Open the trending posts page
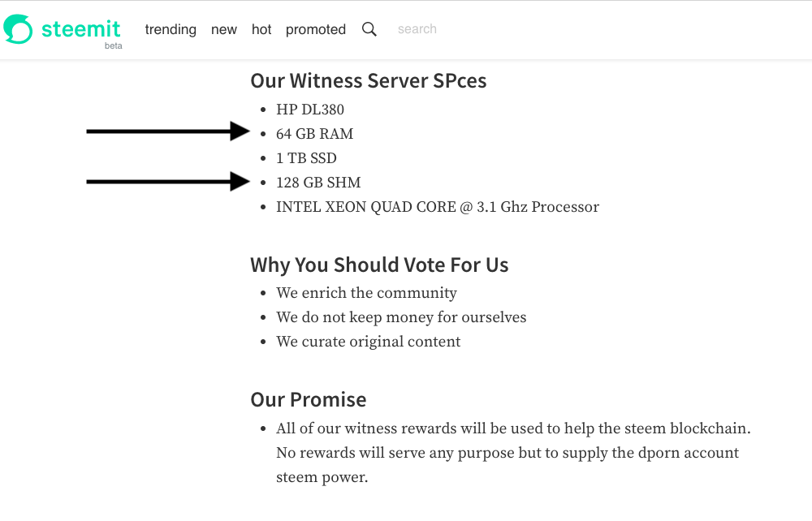This screenshot has height=521, width=812. pyautogui.click(x=171, y=29)
